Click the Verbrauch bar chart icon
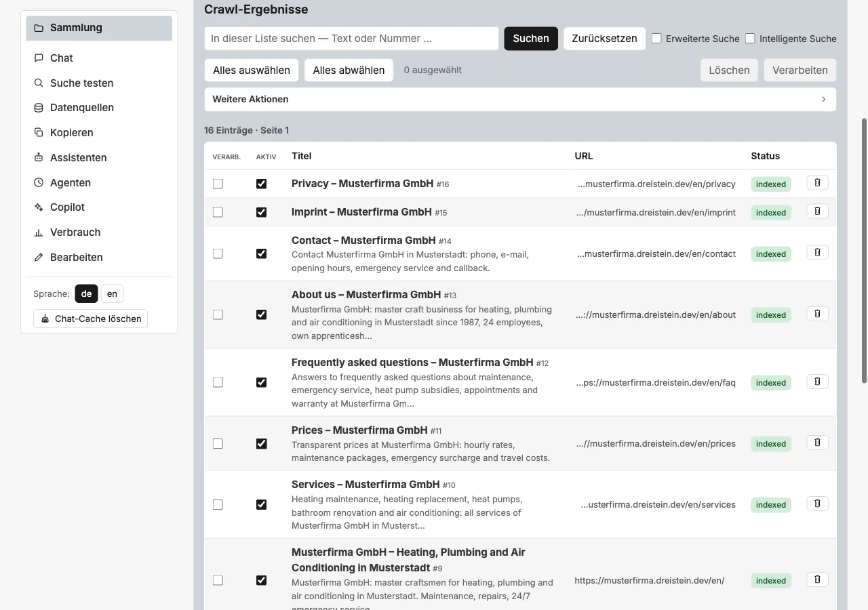The height and width of the screenshot is (610, 868). [x=39, y=232]
